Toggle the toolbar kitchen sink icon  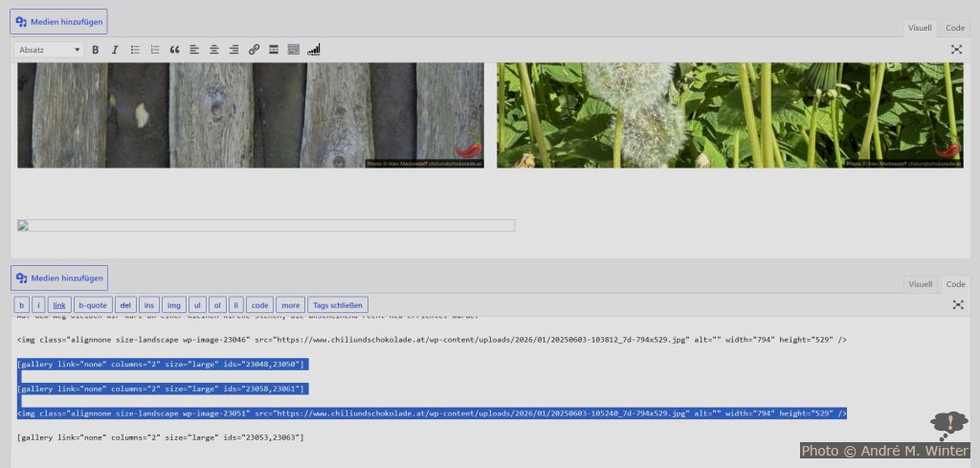(293, 50)
